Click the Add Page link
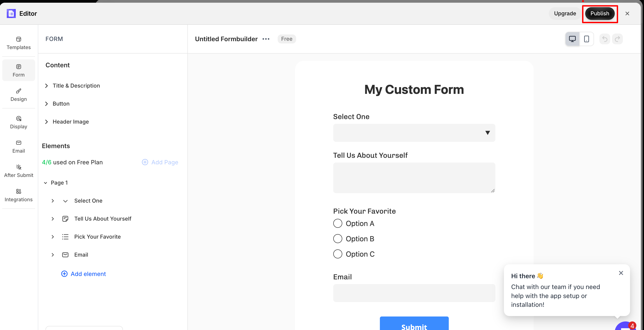Image resolution: width=644 pixels, height=330 pixels. 160,162
